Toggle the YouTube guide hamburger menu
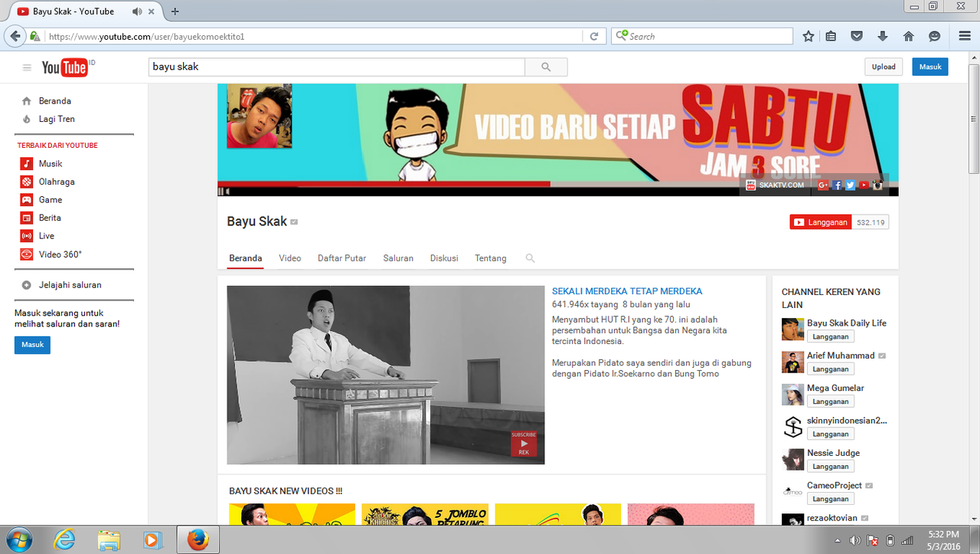This screenshot has width=980, height=554. 27,67
